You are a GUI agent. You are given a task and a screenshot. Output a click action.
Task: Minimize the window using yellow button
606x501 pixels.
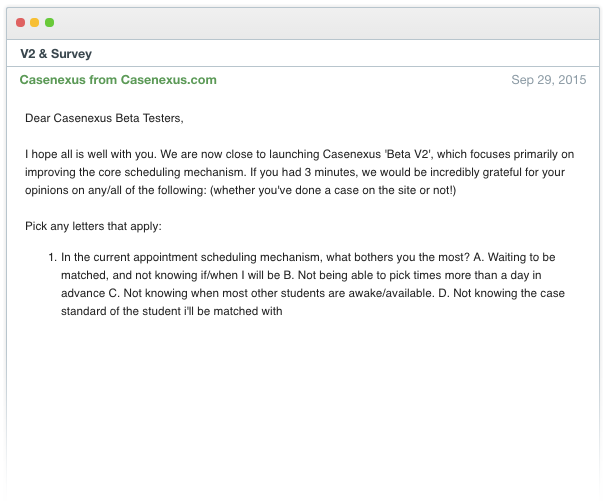coord(35,22)
